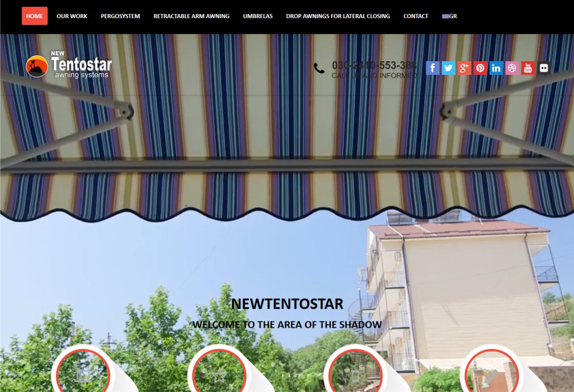Click the Umbrelas menu link
Viewport: 574px width, 392px height.
[x=258, y=16]
